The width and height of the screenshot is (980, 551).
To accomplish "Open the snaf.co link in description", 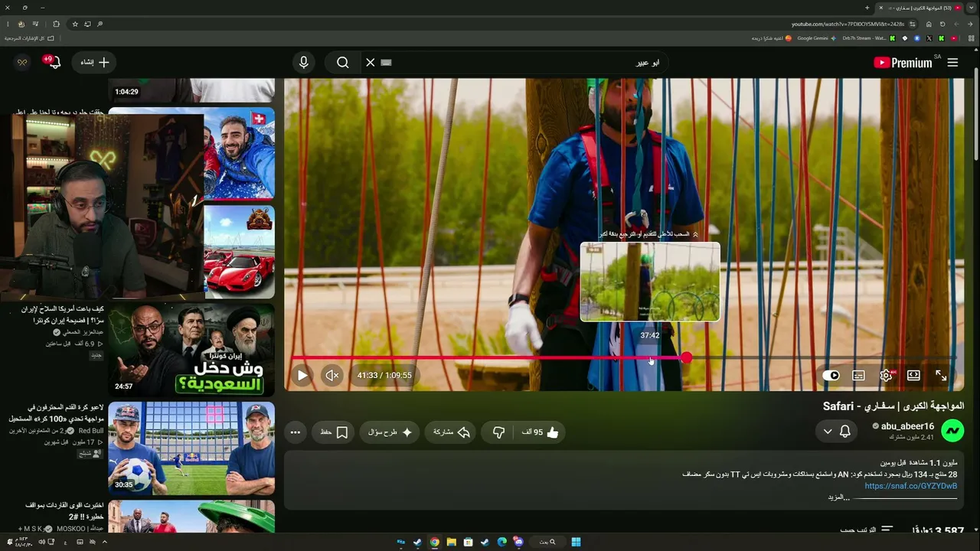I will point(911,486).
